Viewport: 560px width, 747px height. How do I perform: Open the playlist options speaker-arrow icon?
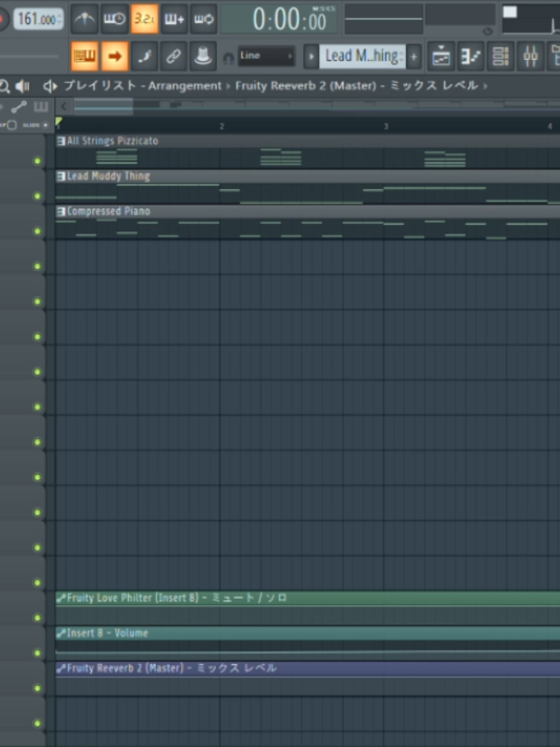(50, 87)
